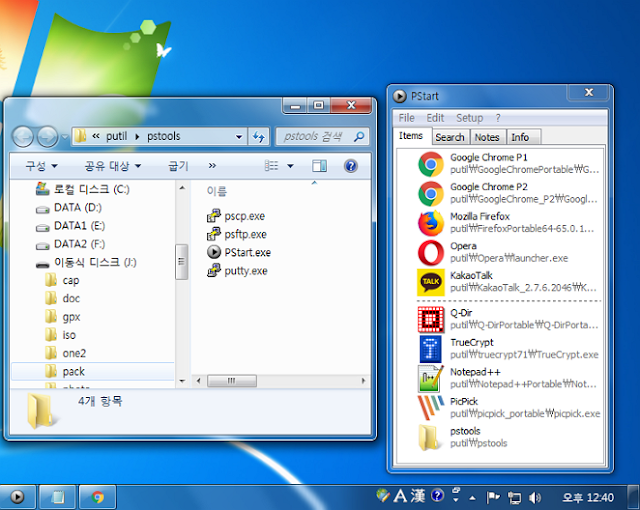This screenshot has width=640, height=510.
Task: Change view with Explorer view icon
Action: [x=271, y=166]
